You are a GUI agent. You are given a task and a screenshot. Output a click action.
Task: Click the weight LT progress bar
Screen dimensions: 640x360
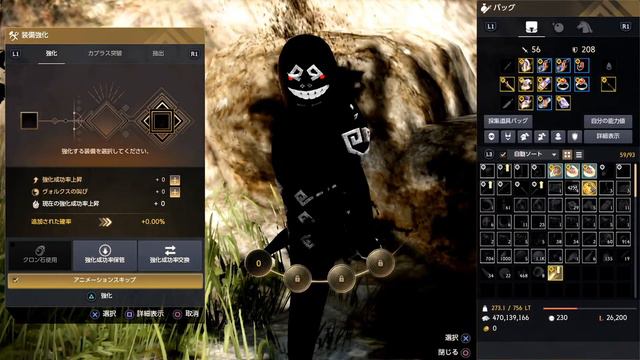click(x=589, y=309)
